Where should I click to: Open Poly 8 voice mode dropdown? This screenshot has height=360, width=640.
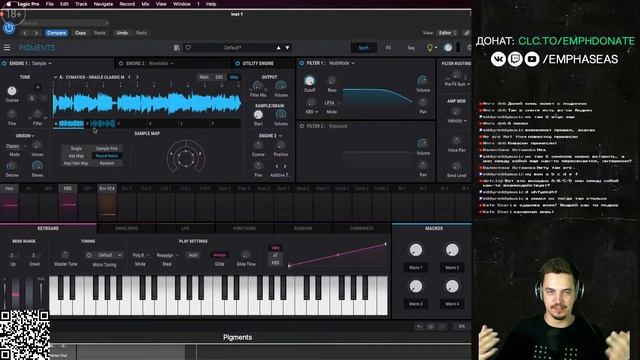(x=140, y=255)
